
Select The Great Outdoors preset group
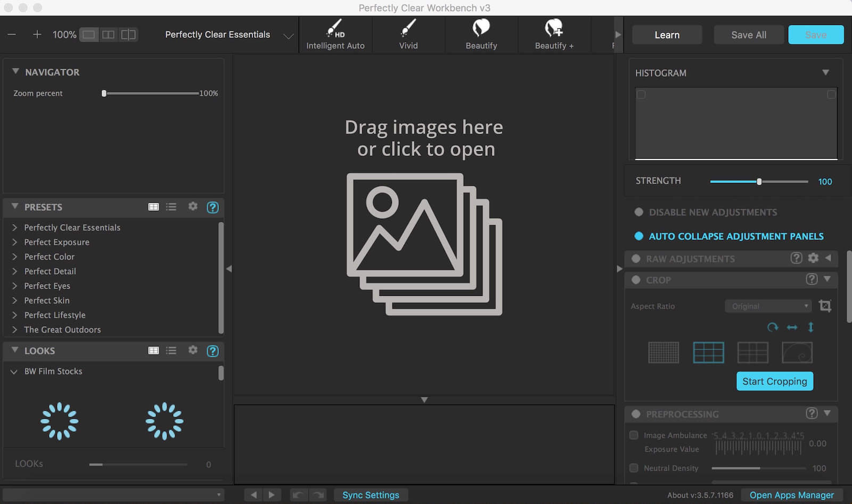pos(62,329)
